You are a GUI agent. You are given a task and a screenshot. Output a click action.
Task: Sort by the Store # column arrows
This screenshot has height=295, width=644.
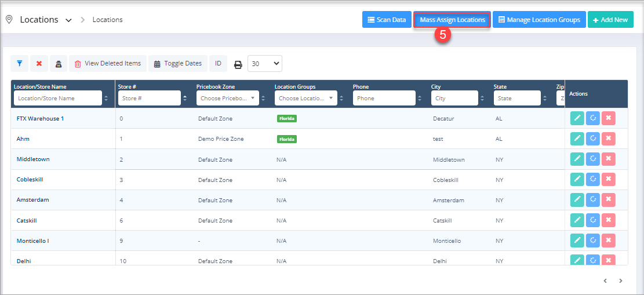click(x=185, y=99)
